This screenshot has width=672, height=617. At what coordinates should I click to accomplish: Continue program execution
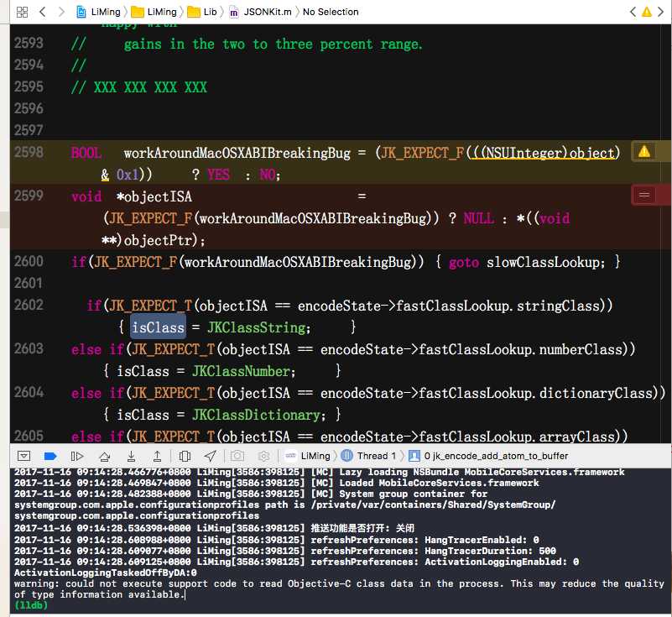tap(77, 456)
